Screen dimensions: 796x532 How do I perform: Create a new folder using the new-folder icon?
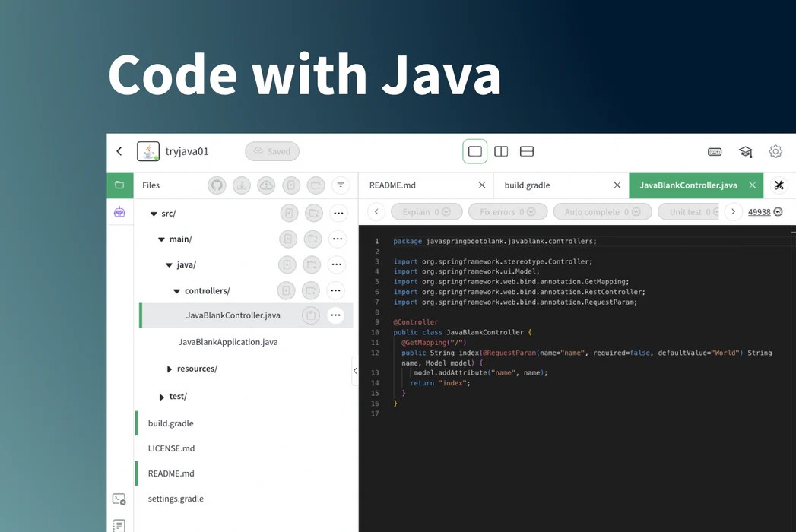pyautogui.click(x=316, y=185)
